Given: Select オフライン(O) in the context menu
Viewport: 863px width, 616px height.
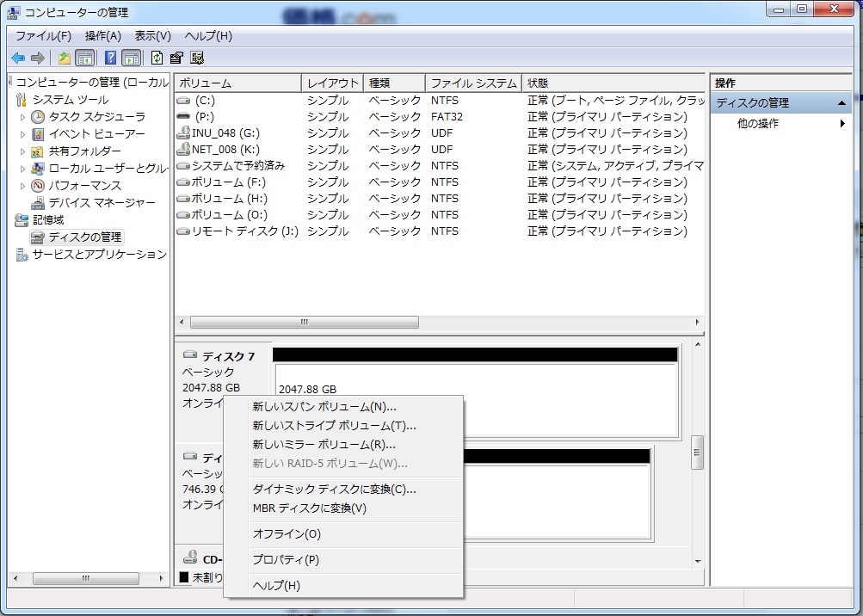Looking at the screenshot, I should [x=287, y=534].
